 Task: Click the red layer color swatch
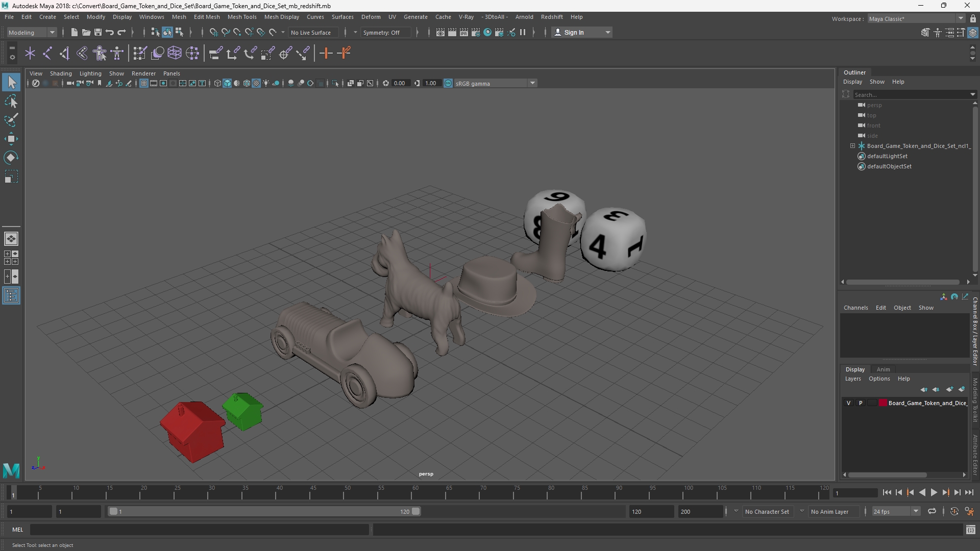[x=883, y=403]
